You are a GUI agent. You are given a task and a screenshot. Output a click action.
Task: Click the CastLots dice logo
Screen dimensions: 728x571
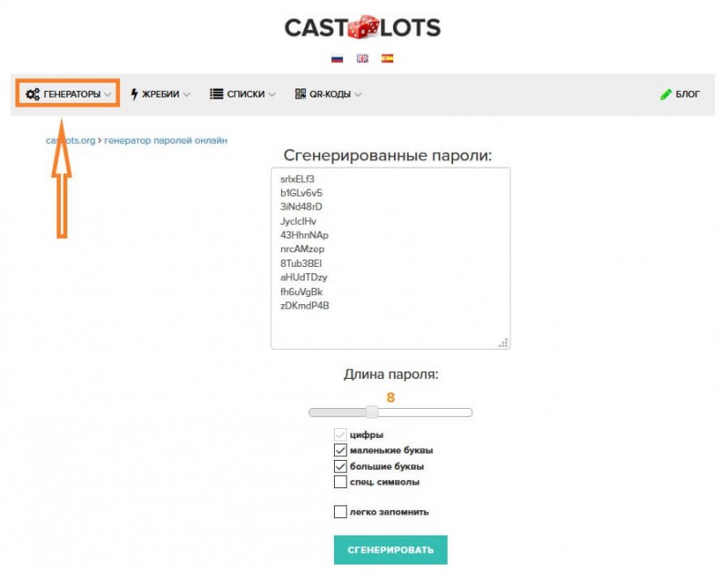[x=363, y=27]
